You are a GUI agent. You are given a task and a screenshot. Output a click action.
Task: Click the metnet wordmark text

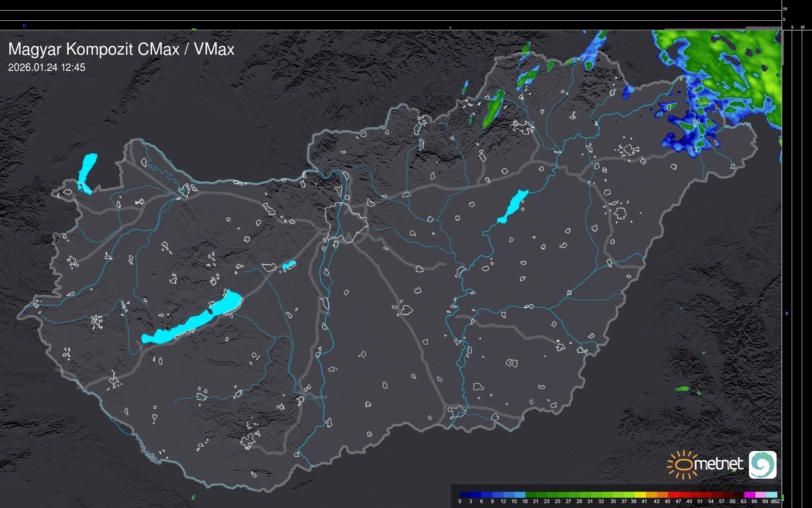[x=718, y=464]
